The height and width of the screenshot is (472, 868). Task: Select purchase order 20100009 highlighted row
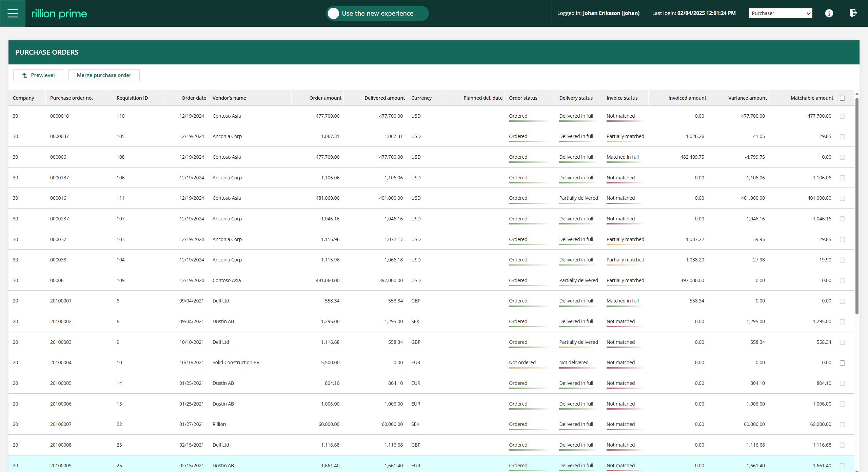tap(61, 466)
